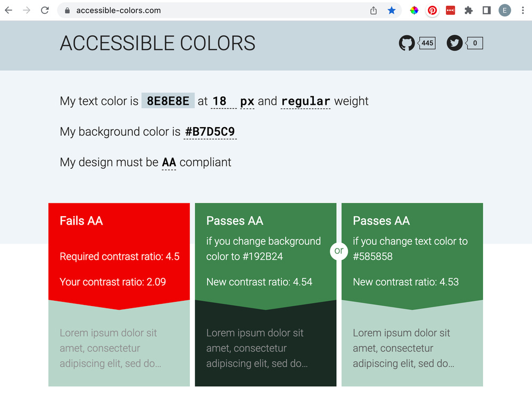
Task: Edit the font size value 18
Action: tap(223, 101)
